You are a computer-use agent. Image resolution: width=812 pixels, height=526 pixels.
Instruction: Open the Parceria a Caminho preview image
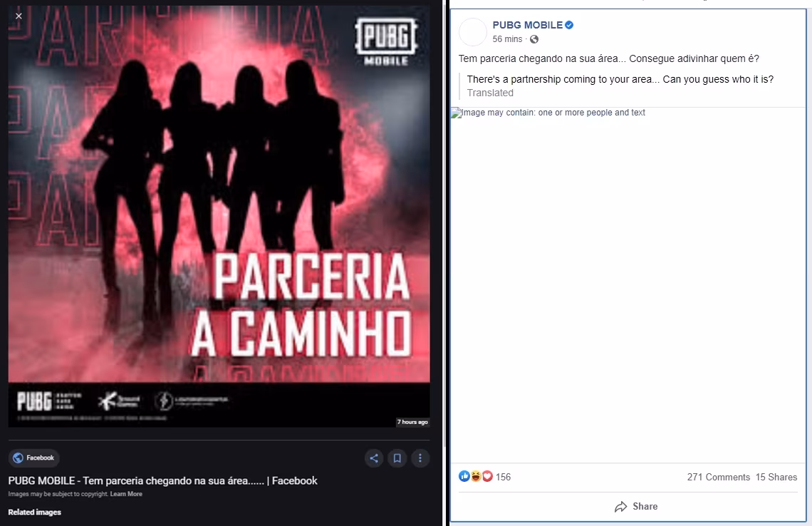coord(219,217)
